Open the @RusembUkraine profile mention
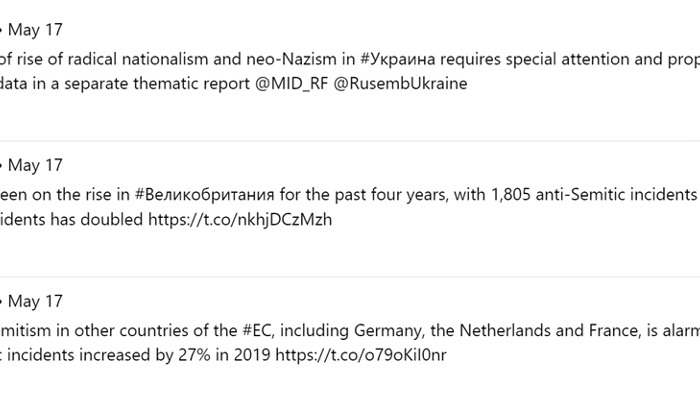Viewport: 700px width, 410px height. [x=400, y=84]
